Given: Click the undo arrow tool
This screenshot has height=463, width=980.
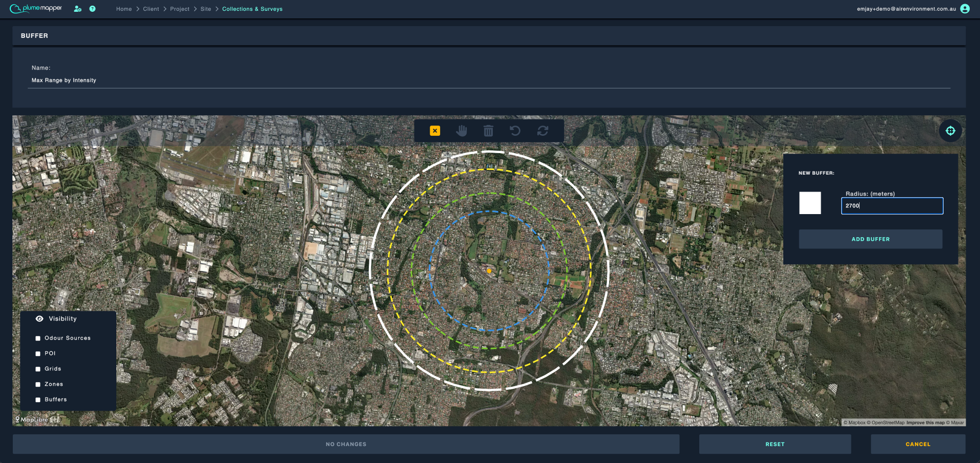Looking at the screenshot, I should pos(515,131).
